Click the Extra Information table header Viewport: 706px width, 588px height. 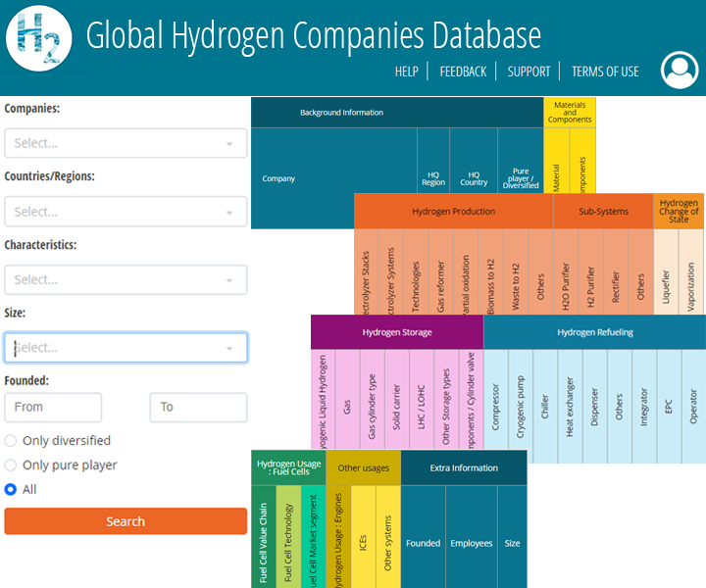point(464,467)
